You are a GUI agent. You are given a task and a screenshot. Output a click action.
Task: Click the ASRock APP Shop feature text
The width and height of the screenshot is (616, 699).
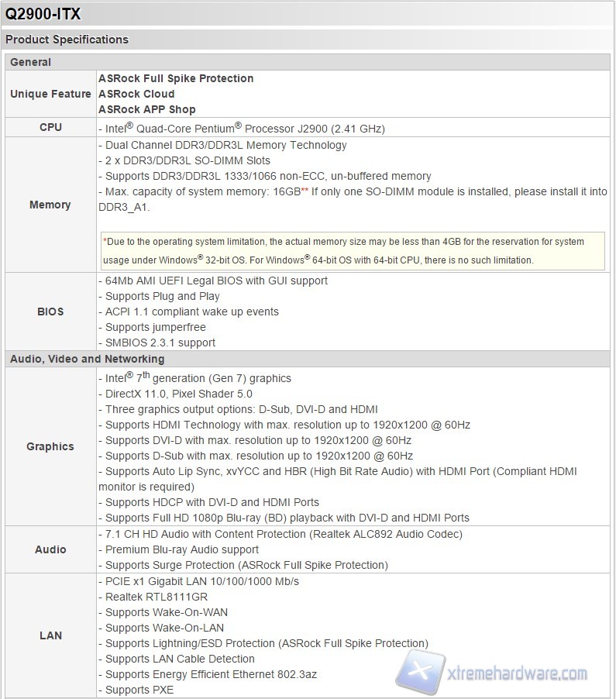(147, 109)
